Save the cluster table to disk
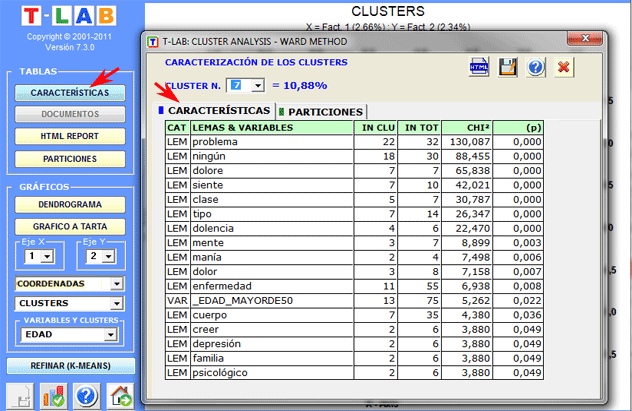This screenshot has width=632, height=411. pyautogui.click(x=507, y=67)
